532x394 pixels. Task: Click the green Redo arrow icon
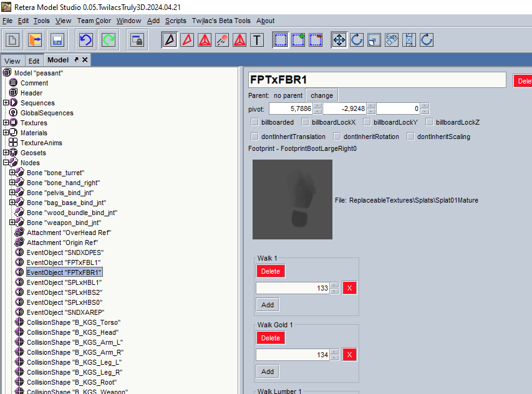109,40
